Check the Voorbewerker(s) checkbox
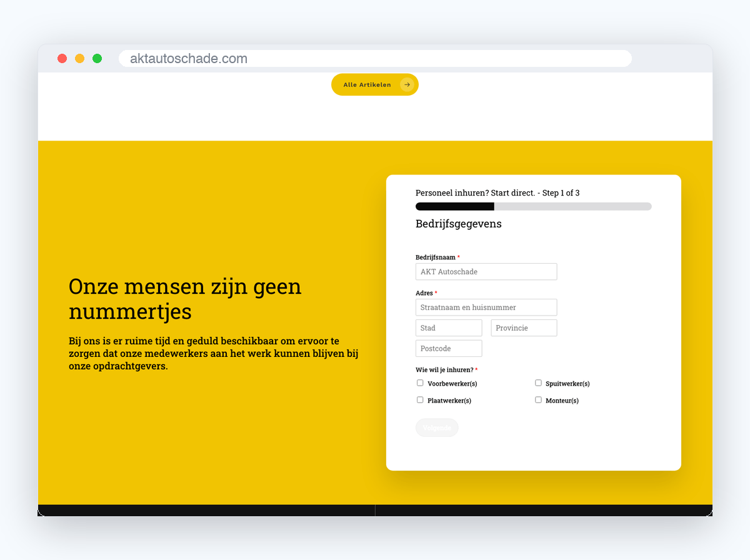This screenshot has height=560, width=750. click(x=420, y=383)
